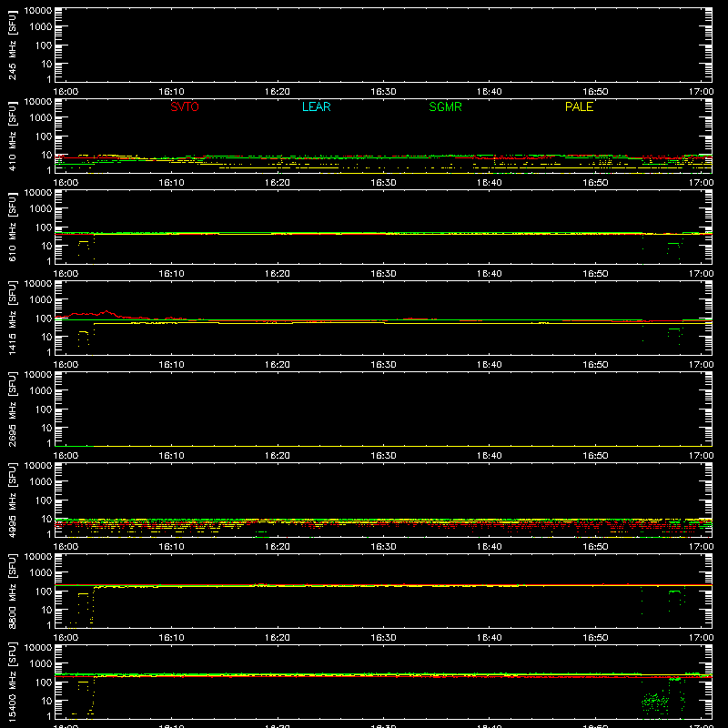Click the 16:30 time label under 245 MHz panel

[x=383, y=92]
